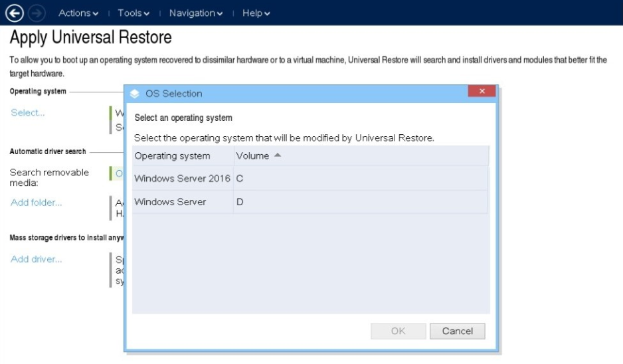Open the Actions menu
The height and width of the screenshot is (364, 623).
(x=78, y=13)
